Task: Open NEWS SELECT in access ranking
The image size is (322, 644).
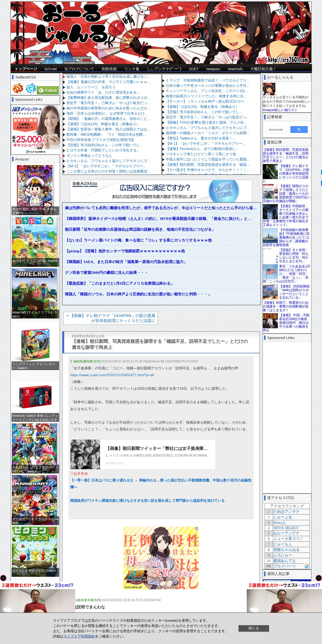Action: 286,528
